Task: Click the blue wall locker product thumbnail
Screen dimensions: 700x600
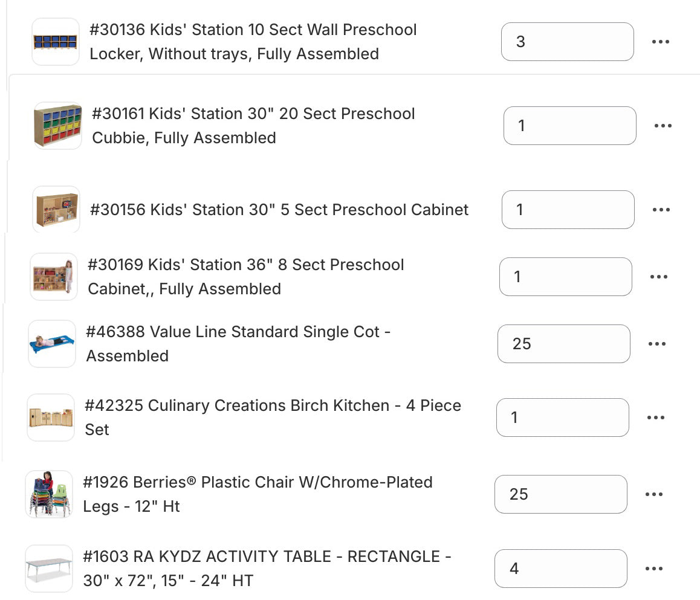Action: pyautogui.click(x=56, y=42)
